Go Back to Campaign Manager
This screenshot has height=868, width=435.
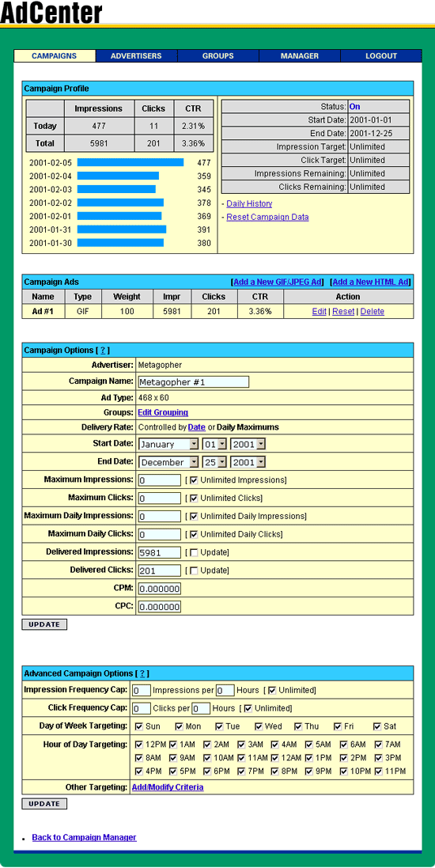(84, 838)
